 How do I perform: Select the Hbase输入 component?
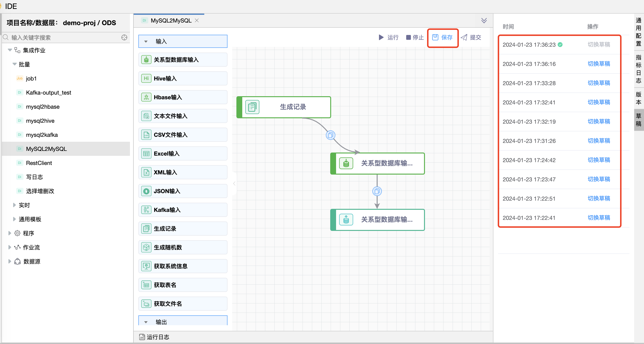(x=183, y=97)
